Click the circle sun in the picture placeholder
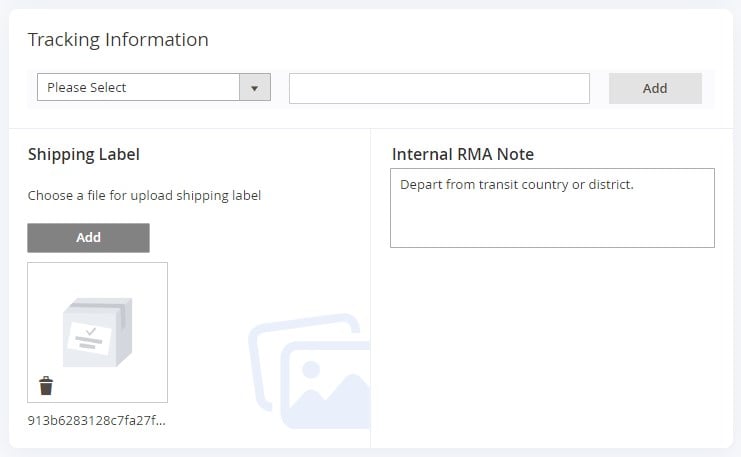Screen dimensions: 741x457 tap(311, 370)
